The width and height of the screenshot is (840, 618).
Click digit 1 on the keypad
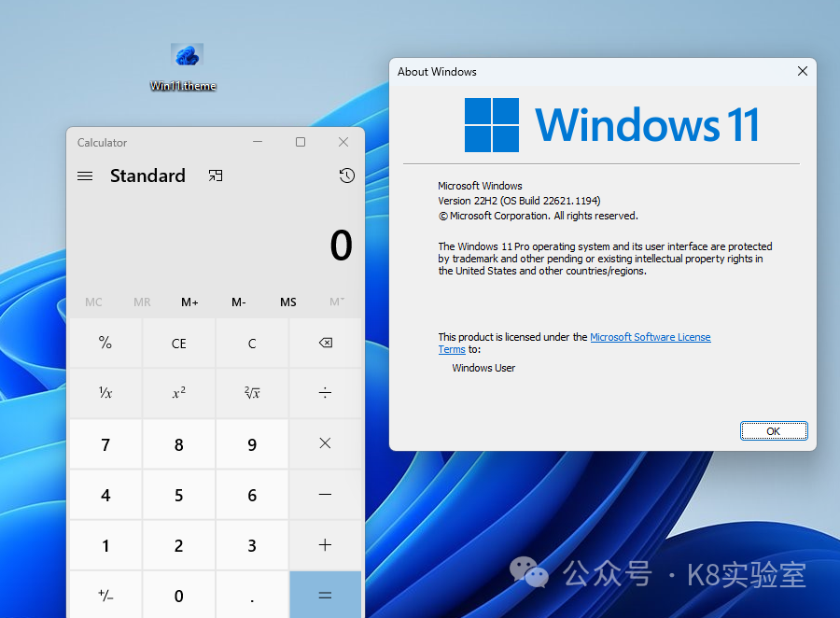tap(105, 545)
